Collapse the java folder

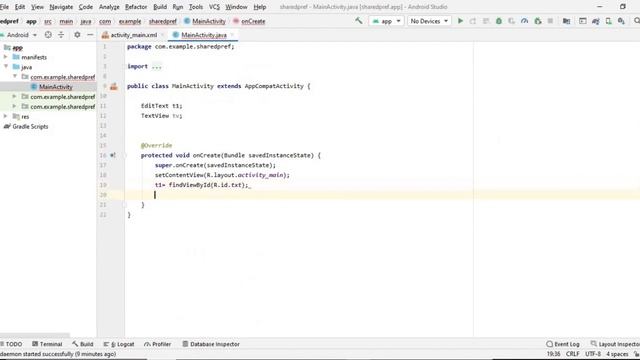(x=6, y=67)
